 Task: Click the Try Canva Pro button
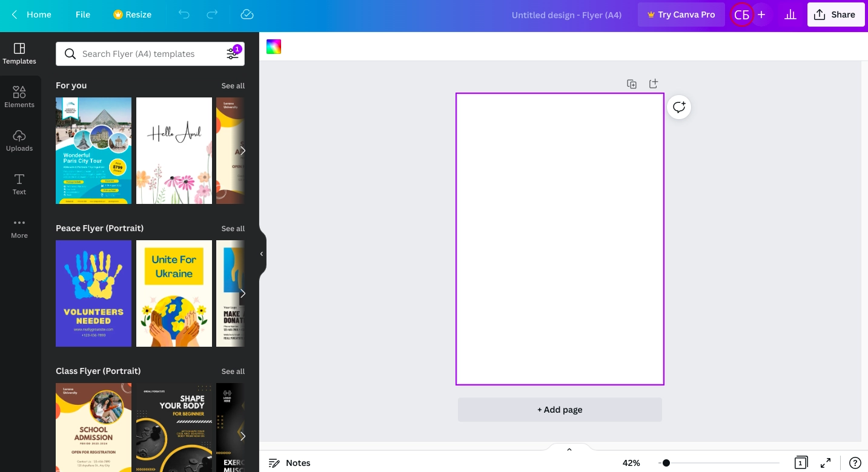[x=681, y=15]
